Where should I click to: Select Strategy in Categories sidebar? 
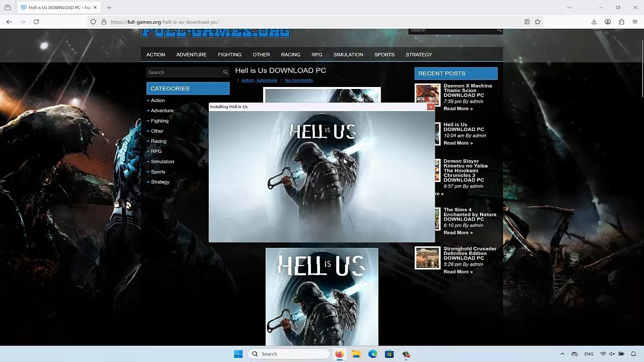coord(160,182)
